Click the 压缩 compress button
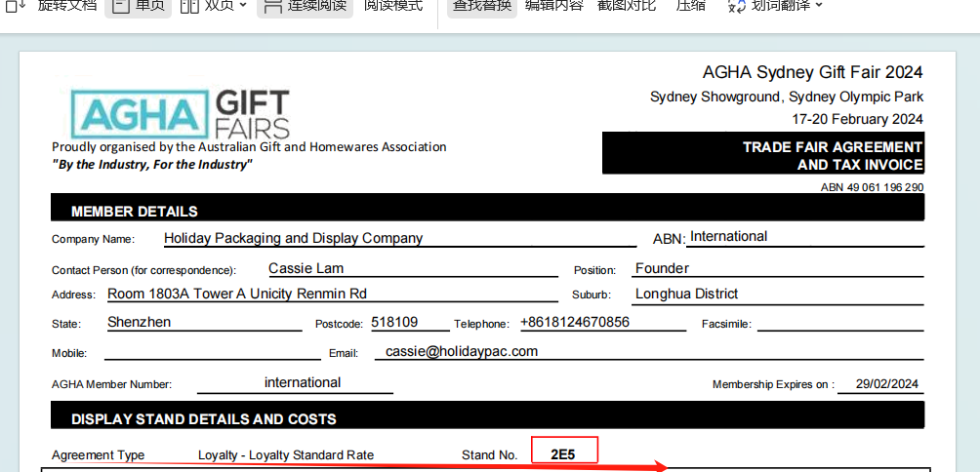The height and width of the screenshot is (472, 980). pos(691,6)
